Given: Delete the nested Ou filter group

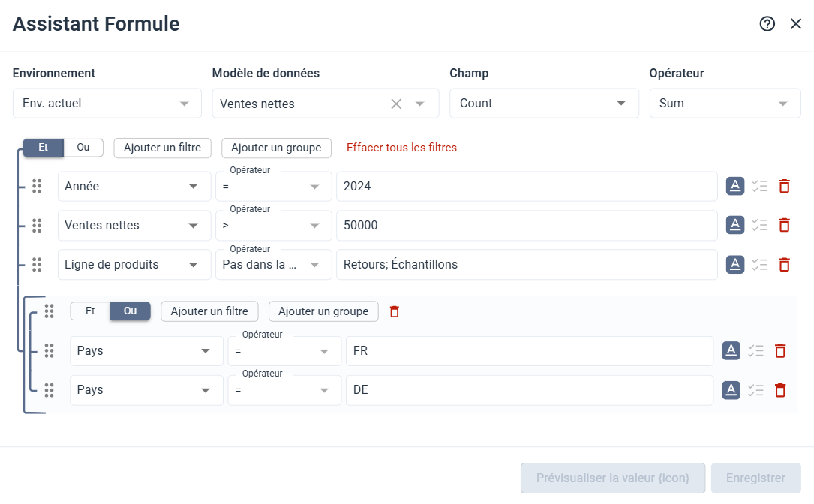Looking at the screenshot, I should click(x=395, y=311).
